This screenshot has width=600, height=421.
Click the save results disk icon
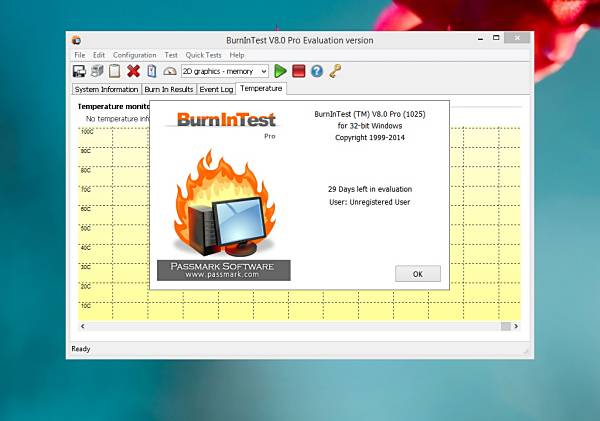point(79,71)
